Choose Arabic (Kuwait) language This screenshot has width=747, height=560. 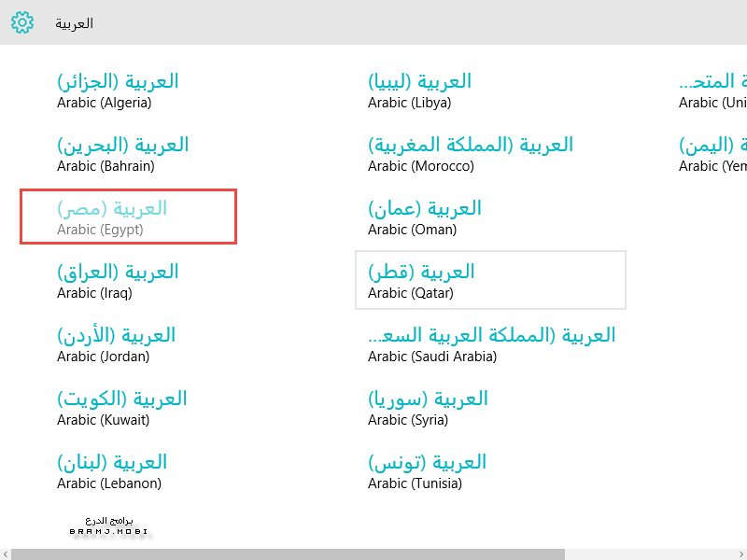[121, 408]
